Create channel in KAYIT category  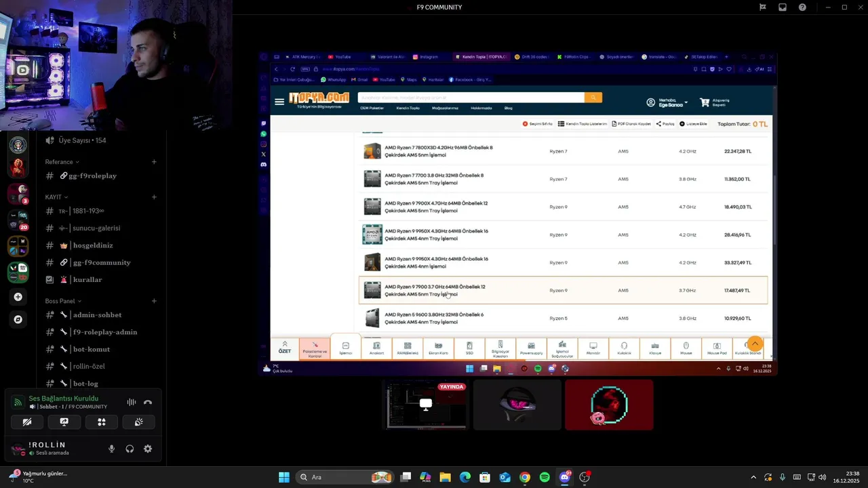[154, 197]
